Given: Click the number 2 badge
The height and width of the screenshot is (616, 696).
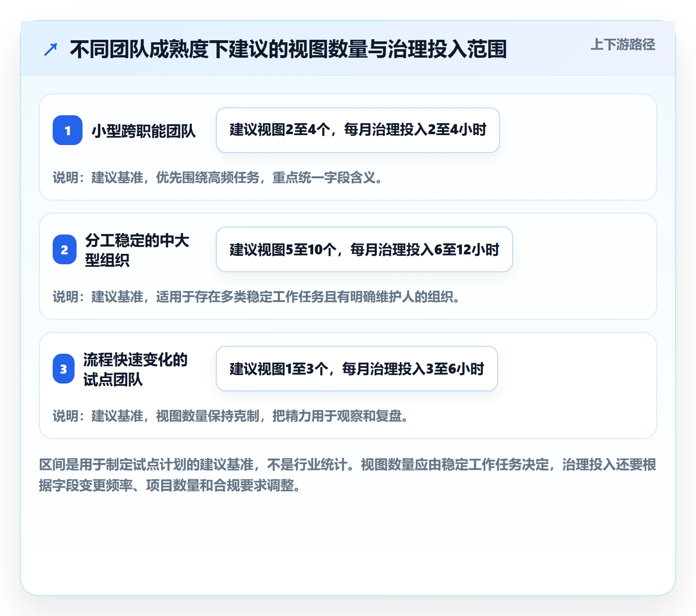Looking at the screenshot, I should (65, 249).
